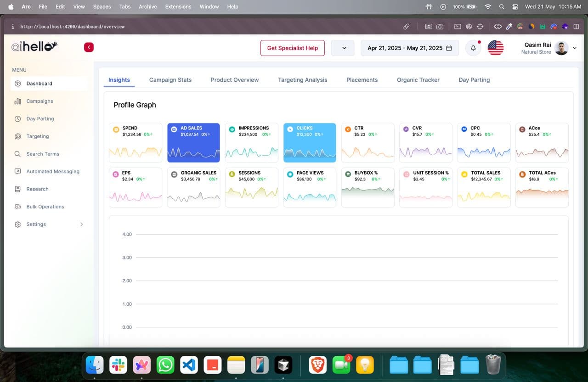Image resolution: width=588 pixels, height=382 pixels.
Task: Toggle the AD SALES metric card
Action: [x=193, y=142]
